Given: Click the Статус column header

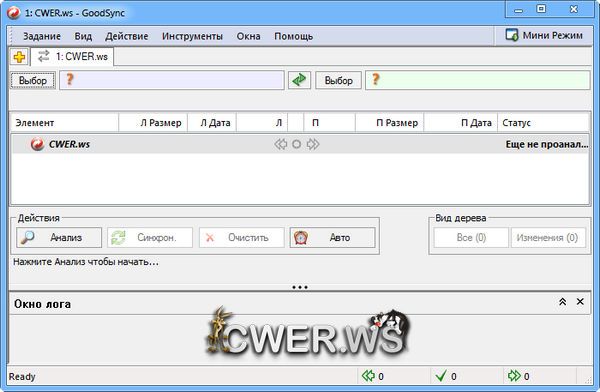Looking at the screenshot, I should (543, 123).
